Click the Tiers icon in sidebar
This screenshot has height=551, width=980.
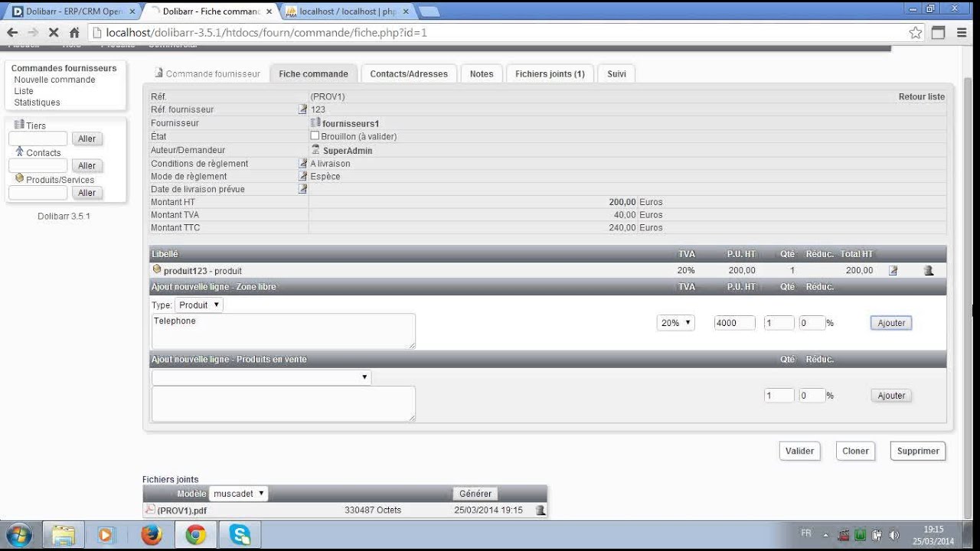pyautogui.click(x=19, y=125)
